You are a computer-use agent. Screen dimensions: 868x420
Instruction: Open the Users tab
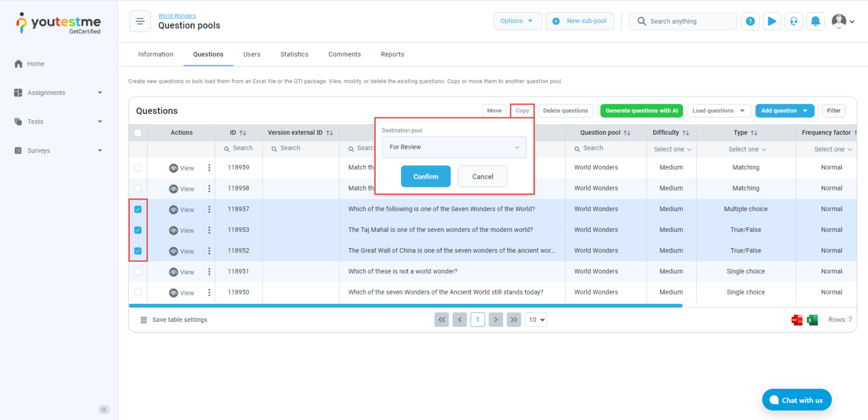pos(252,54)
